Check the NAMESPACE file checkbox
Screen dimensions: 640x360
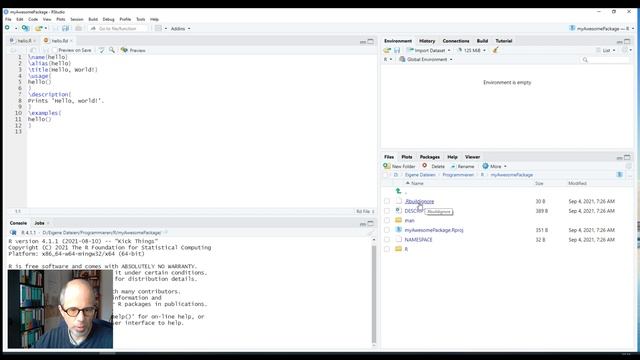tap(387, 240)
